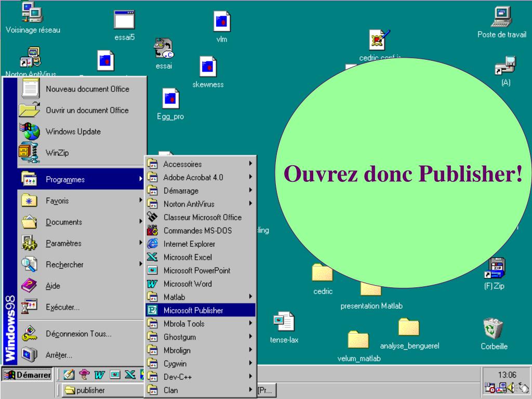Launch Excel from the quick launch bar

click(x=130, y=375)
